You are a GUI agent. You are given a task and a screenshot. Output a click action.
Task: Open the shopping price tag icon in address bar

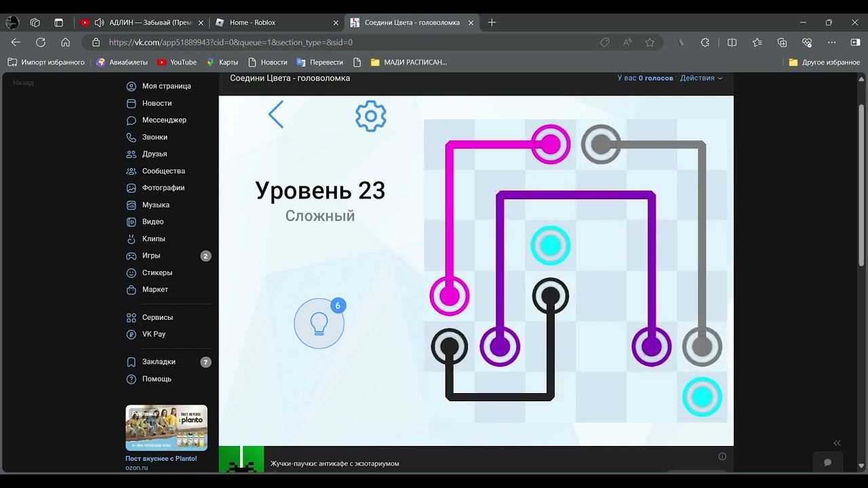(604, 42)
